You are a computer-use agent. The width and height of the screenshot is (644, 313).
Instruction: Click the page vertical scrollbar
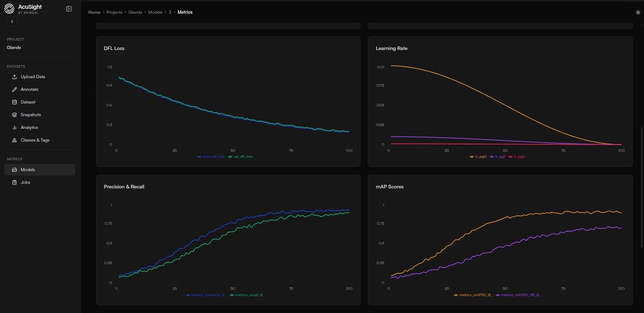[642, 187]
